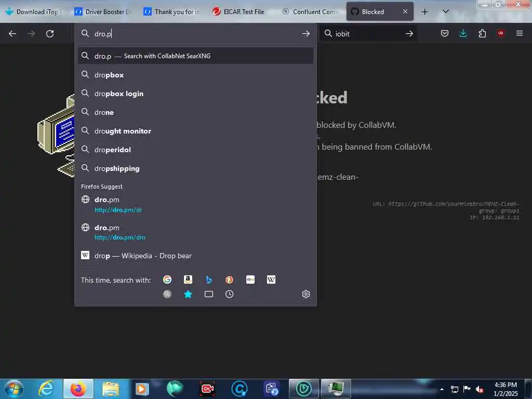Search open tabs using the tabs icon
Image resolution: width=532 pixels, height=399 pixels.
[209, 294]
